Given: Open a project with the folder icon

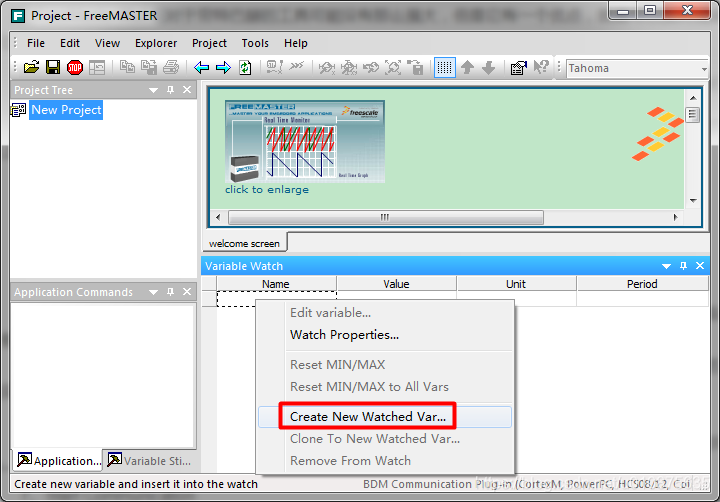Looking at the screenshot, I should click(x=32, y=68).
